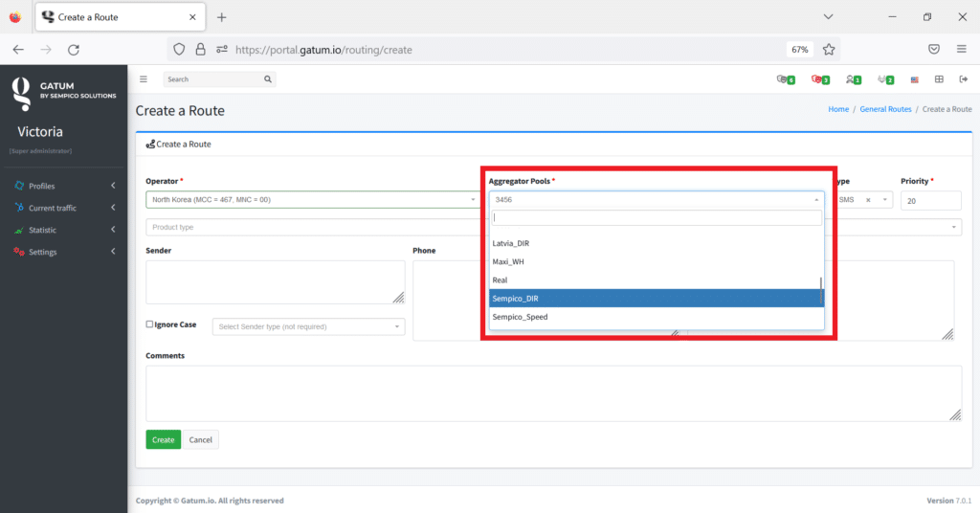Toggle the sidebar hamburger menu
Viewport: 980px width, 513px height.
click(x=144, y=79)
